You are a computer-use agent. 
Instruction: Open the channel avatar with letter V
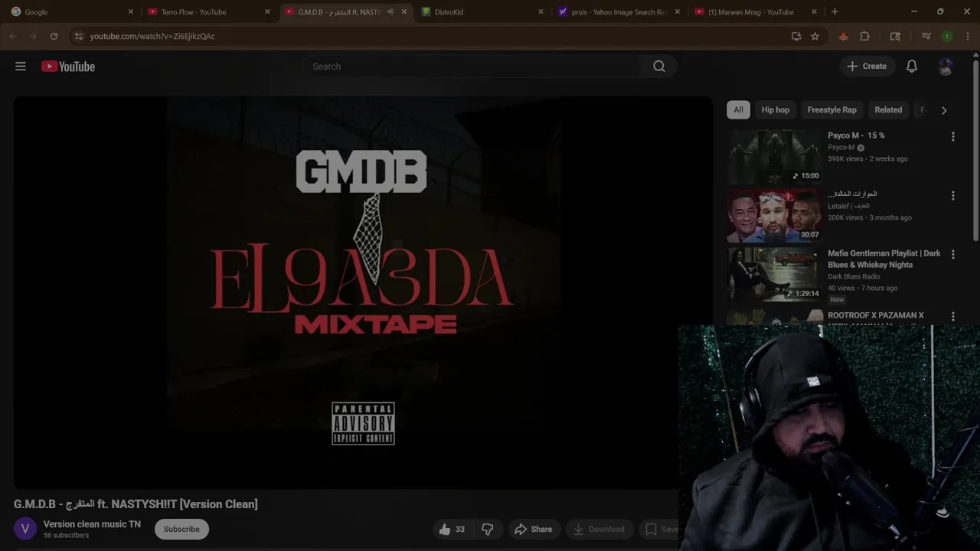(x=25, y=529)
